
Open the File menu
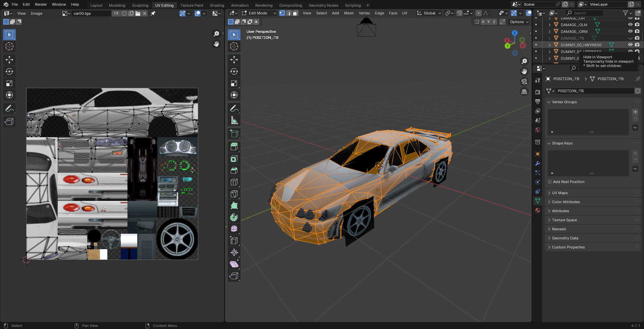[x=15, y=4]
